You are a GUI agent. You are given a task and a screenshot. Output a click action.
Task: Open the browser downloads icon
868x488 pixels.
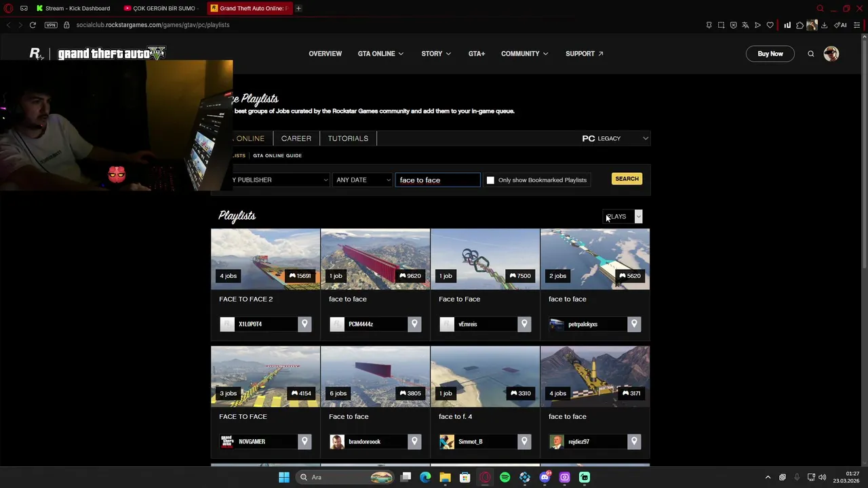coord(824,25)
